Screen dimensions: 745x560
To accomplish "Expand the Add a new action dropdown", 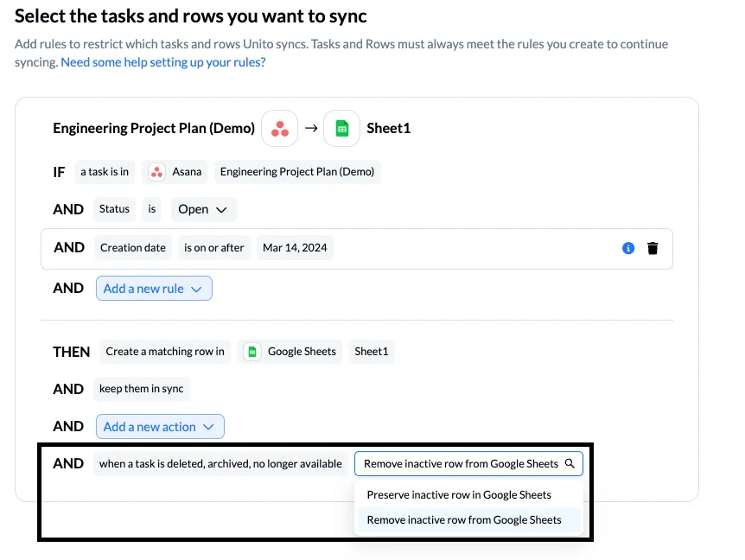I will [160, 427].
